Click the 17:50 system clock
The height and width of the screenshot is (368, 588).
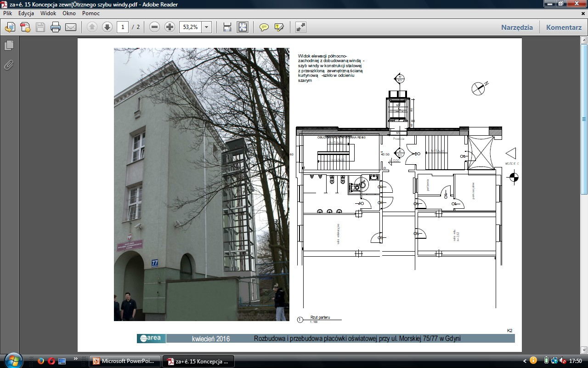(x=576, y=361)
